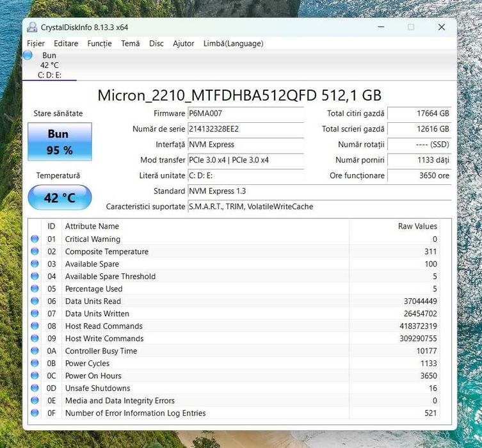Select the Number of Error Information Log Entries name
Image resolution: width=482 pixels, height=448 pixels.
pos(135,413)
